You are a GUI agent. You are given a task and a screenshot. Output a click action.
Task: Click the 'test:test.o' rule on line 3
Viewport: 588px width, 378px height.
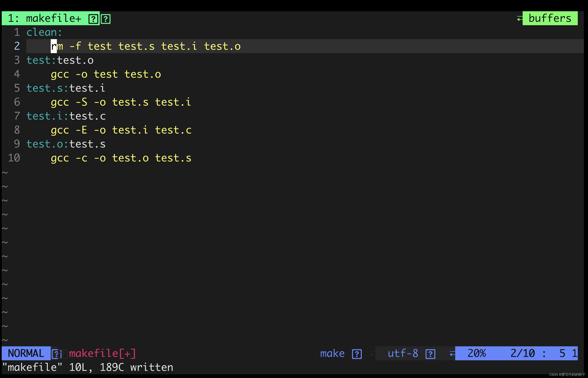click(x=60, y=60)
